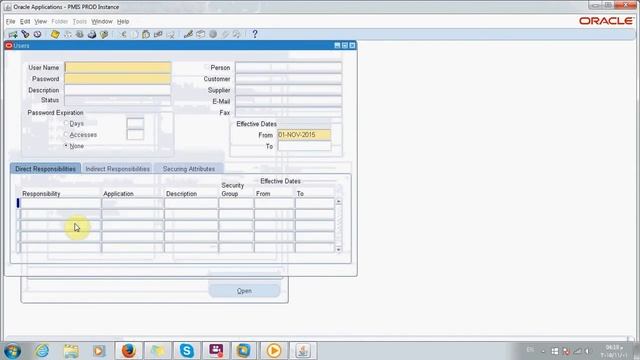
Task: Click the Switch Responsibilities toolbar icon
Action: coord(80,34)
